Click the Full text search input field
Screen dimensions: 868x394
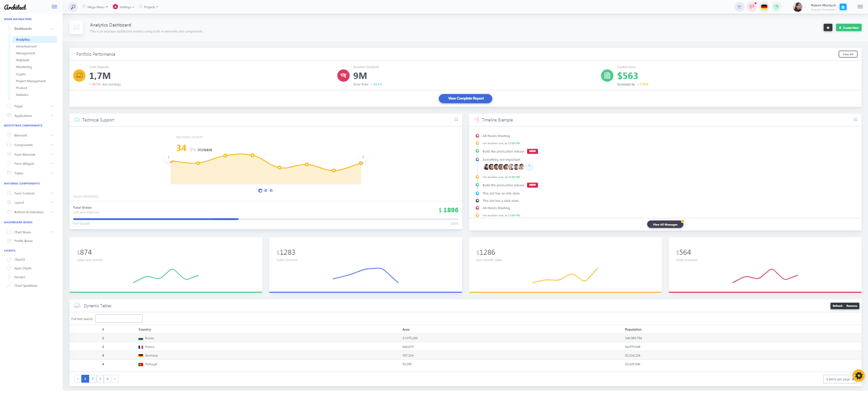tap(119, 319)
